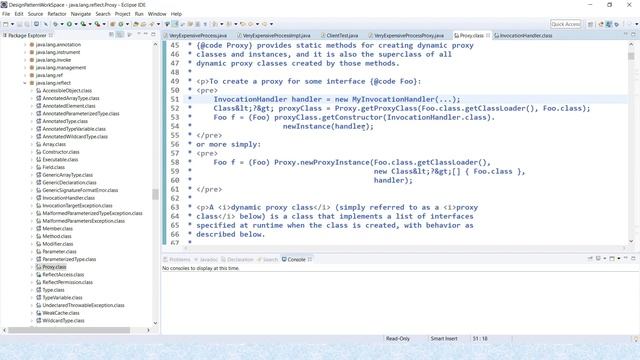Click the Quick Access search field
This screenshot has width=640, height=360.
[565, 24]
